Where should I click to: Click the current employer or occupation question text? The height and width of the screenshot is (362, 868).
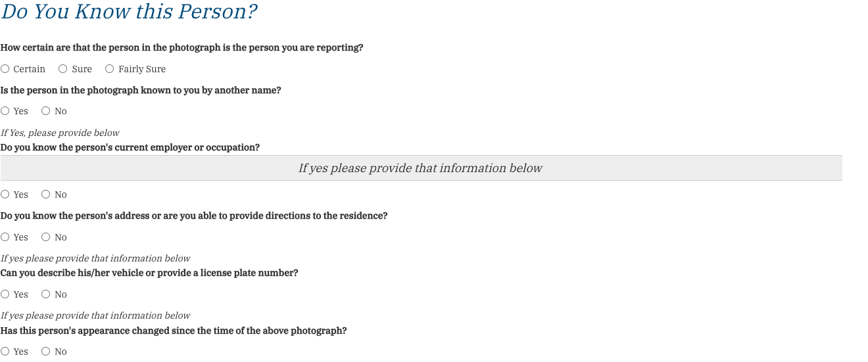[130, 148]
